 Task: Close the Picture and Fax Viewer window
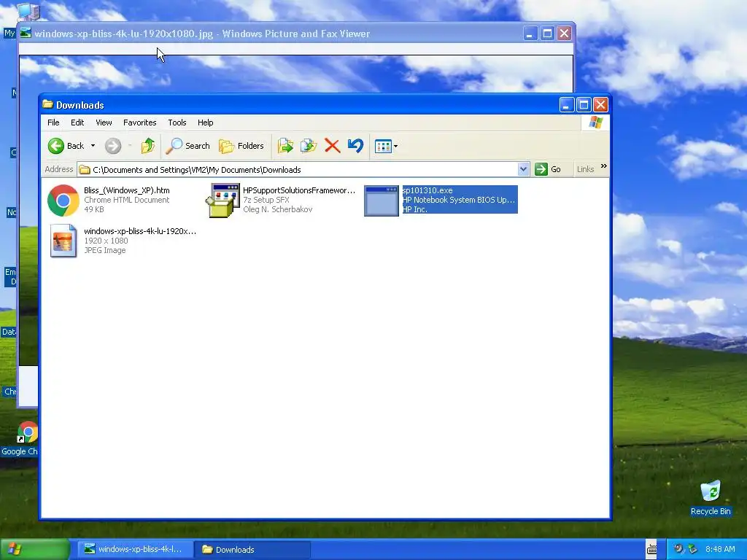564,34
